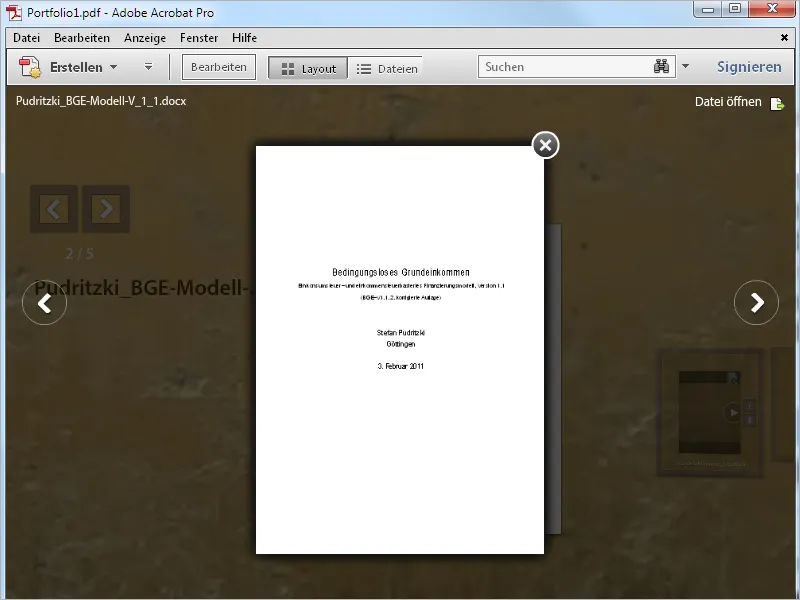Viewport: 800px width, 600px height.
Task: Switch to Dateien list view
Action: (386, 68)
